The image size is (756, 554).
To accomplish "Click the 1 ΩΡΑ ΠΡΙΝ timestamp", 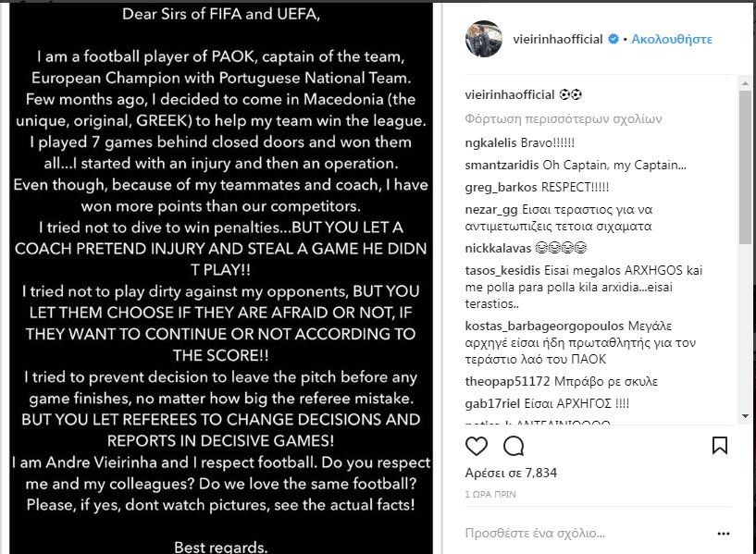I will click(x=491, y=495).
